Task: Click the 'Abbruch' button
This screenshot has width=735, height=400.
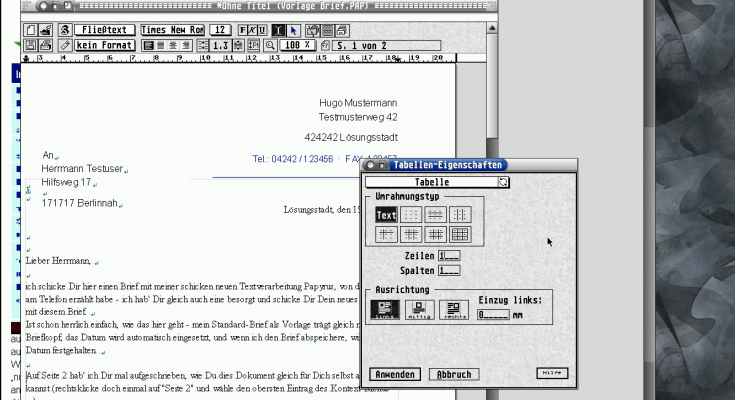Action: 453,374
